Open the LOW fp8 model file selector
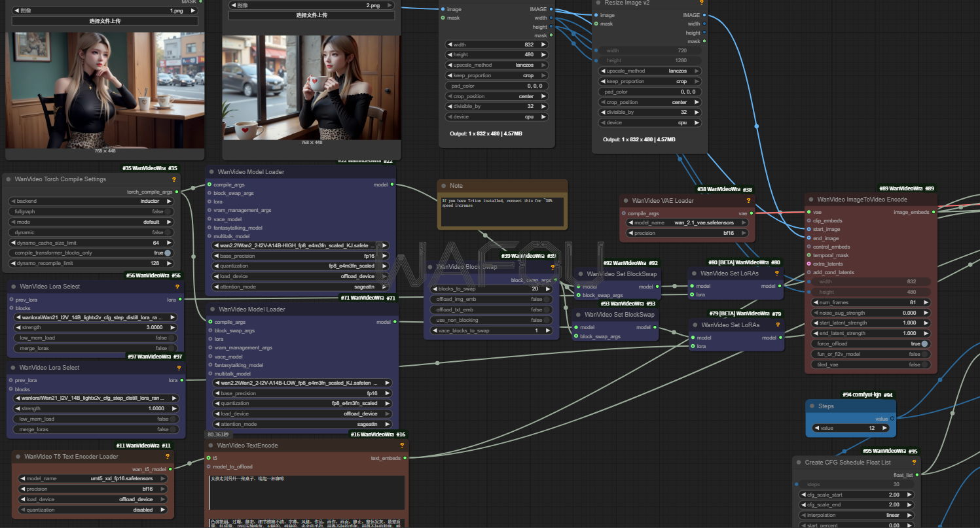The width and height of the screenshot is (980, 528). pyautogui.click(x=302, y=382)
